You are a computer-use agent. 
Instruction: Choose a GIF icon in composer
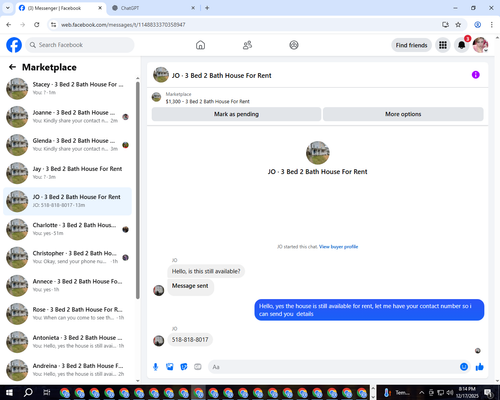tap(198, 367)
